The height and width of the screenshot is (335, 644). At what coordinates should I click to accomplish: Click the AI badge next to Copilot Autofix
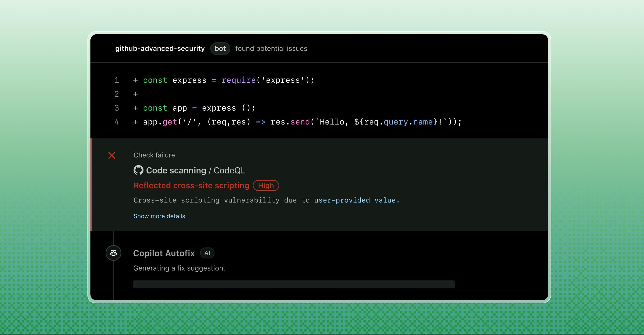[207, 253]
